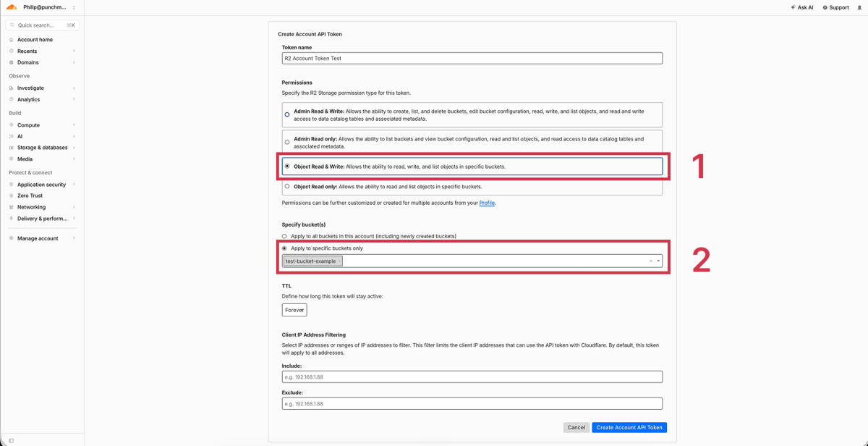The height and width of the screenshot is (446, 868).
Task: Collapse the sidebar using bottom-left panel icon
Action: 12,440
